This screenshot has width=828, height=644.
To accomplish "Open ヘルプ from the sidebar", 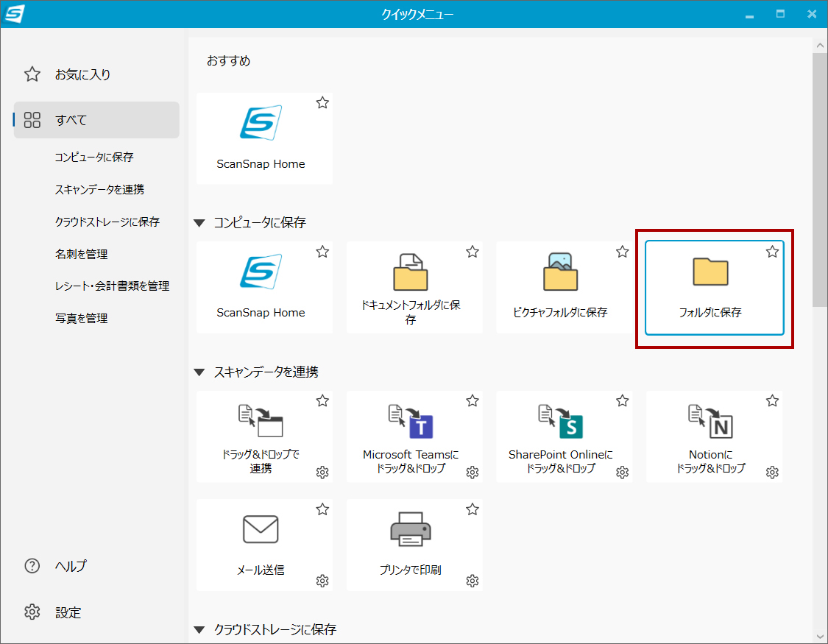I will tap(71, 565).
